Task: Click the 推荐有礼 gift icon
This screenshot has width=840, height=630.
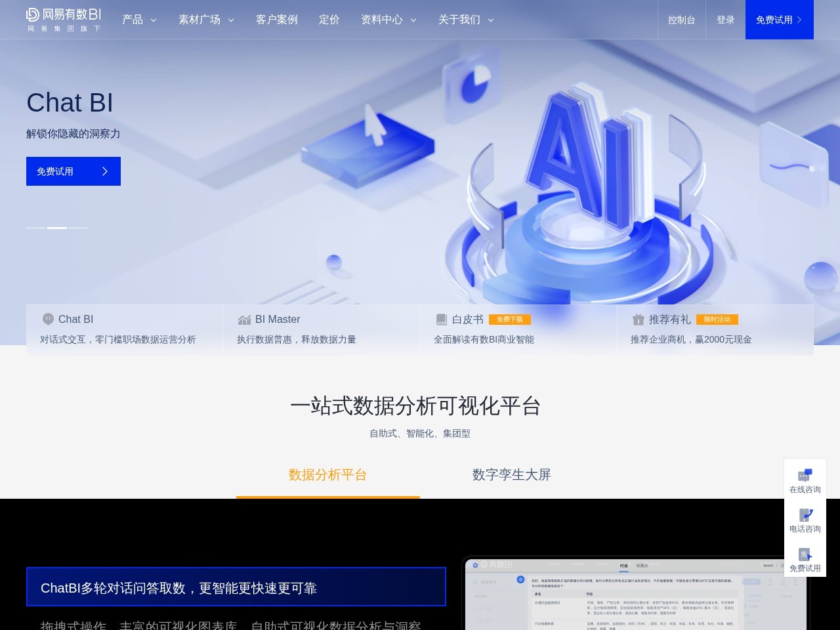Action: 638,320
